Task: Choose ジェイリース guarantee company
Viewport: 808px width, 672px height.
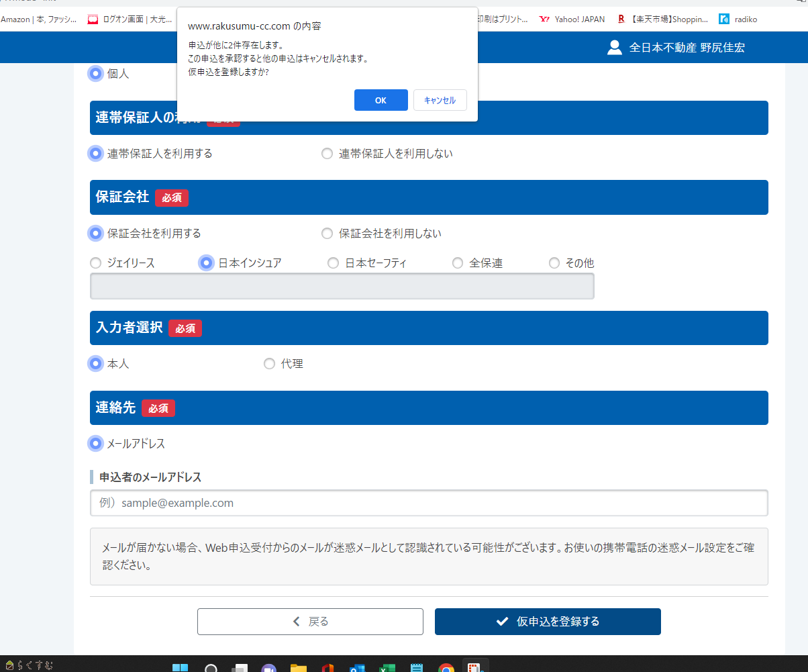Action: (96, 263)
